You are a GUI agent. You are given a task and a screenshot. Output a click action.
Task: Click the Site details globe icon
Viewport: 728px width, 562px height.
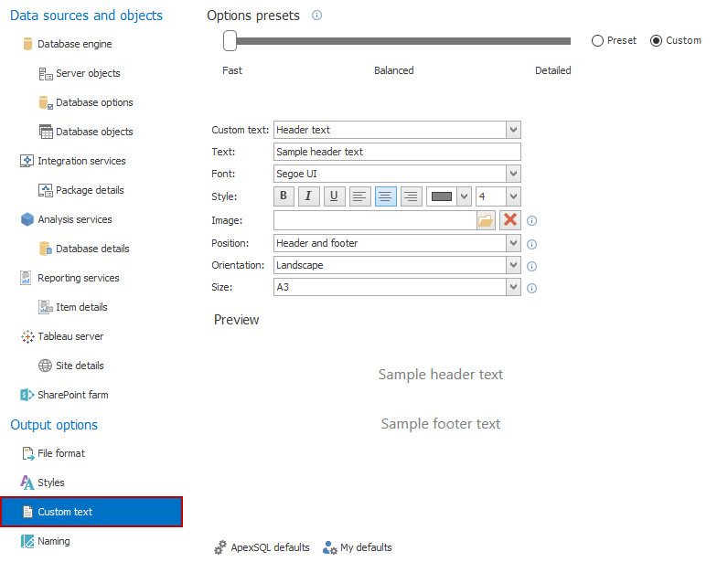(x=45, y=366)
